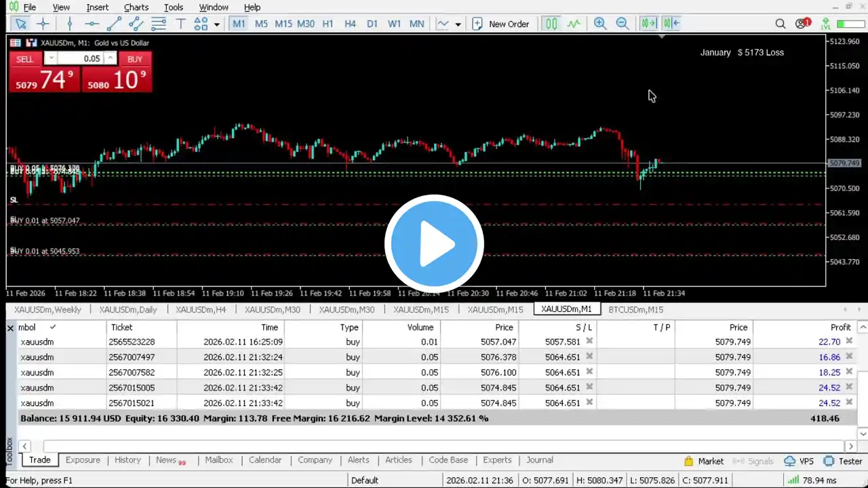Click the candlestick trading toolbar icon
The height and width of the screenshot is (488, 868).
tap(551, 24)
